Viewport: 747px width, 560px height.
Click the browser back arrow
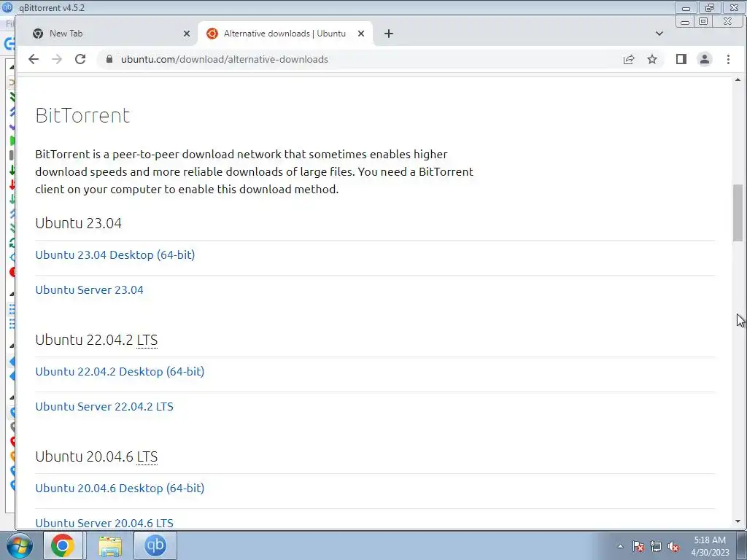[34, 59]
